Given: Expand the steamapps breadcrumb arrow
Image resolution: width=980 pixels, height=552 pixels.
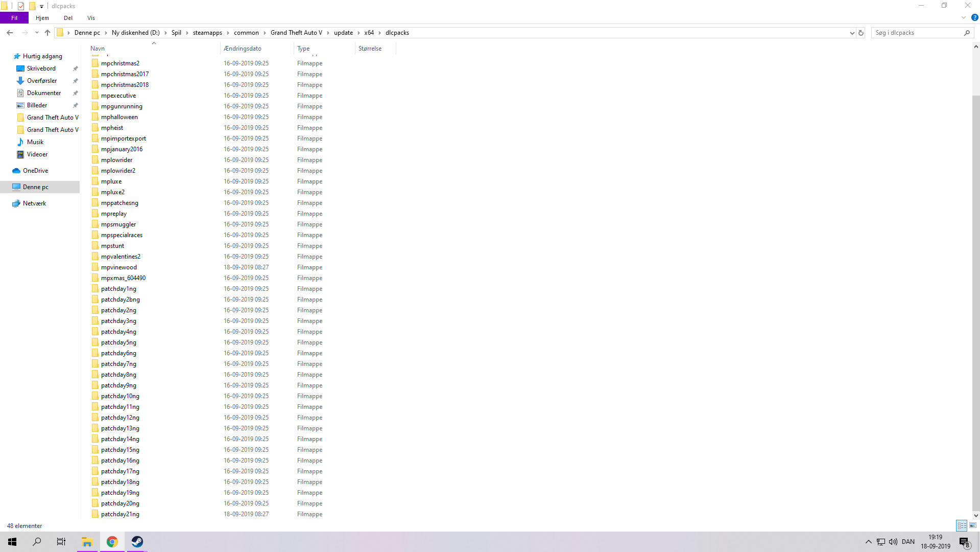Looking at the screenshot, I should coord(228,33).
